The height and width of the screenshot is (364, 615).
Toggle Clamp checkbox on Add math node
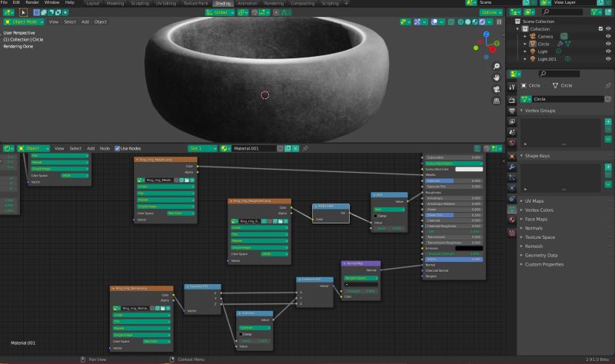point(376,216)
